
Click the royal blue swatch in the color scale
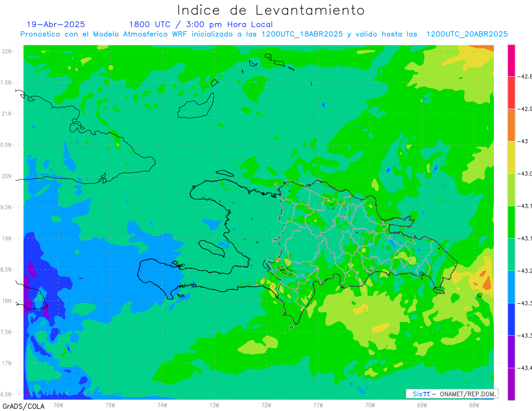(511, 319)
